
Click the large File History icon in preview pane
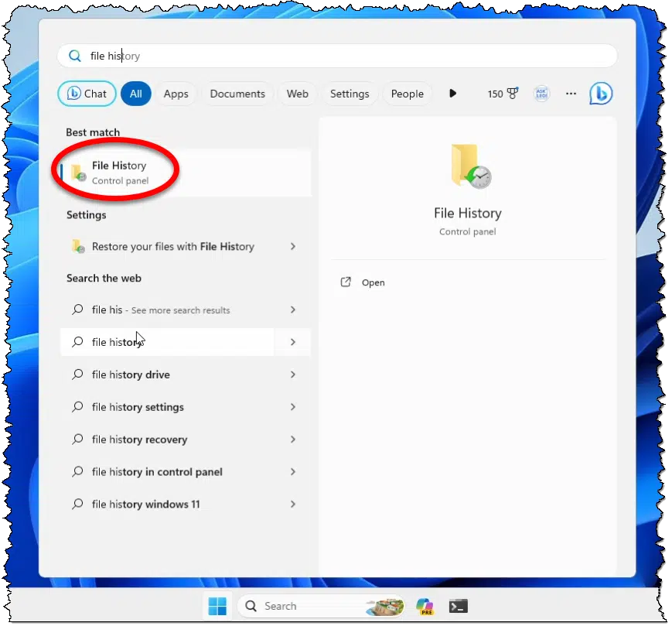471,166
